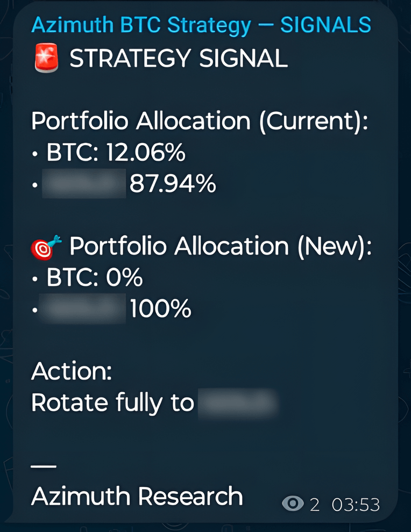Click the Azimuth Research signature
This screenshot has width=411, height=532.
click(x=137, y=496)
